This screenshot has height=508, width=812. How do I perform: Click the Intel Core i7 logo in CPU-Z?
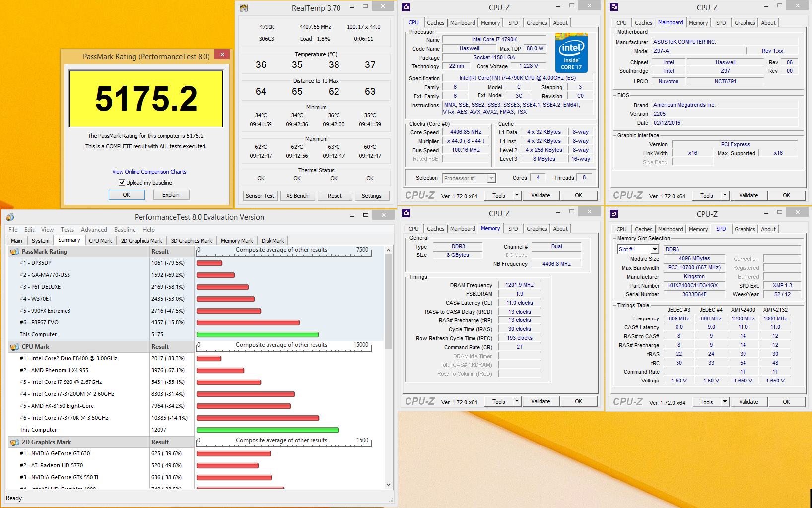[571, 53]
